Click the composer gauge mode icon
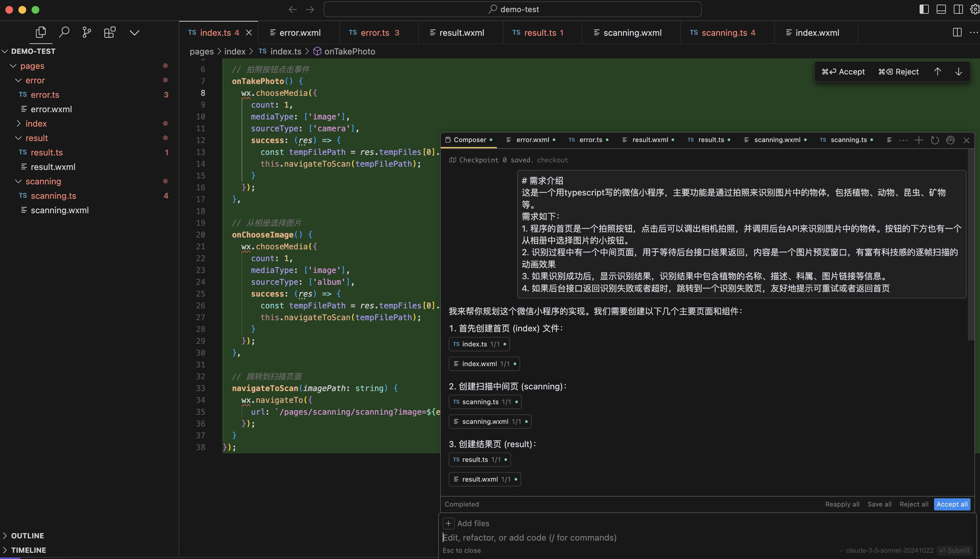 pyautogui.click(x=950, y=140)
